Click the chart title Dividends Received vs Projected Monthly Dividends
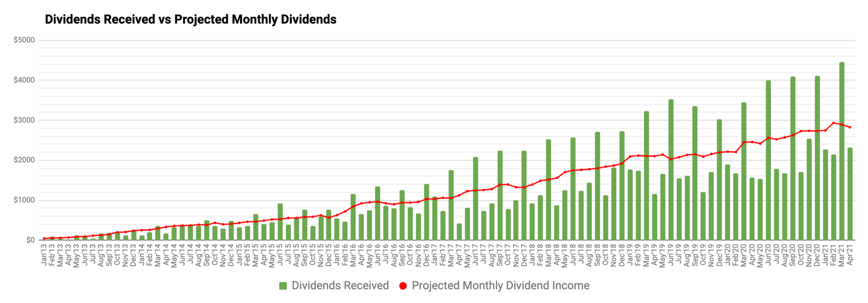The image size is (868, 303). coord(191,19)
